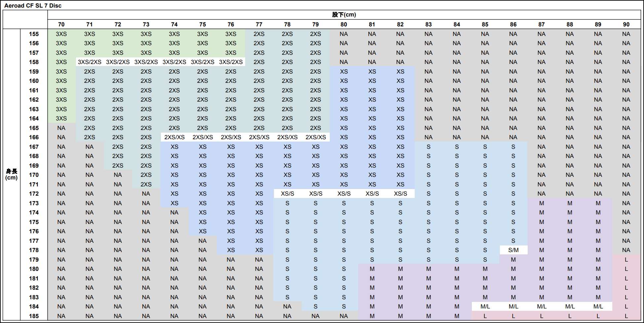Viewport: 644px width, 323px height.
Task: Select the height row header 166
Action: click(x=34, y=137)
